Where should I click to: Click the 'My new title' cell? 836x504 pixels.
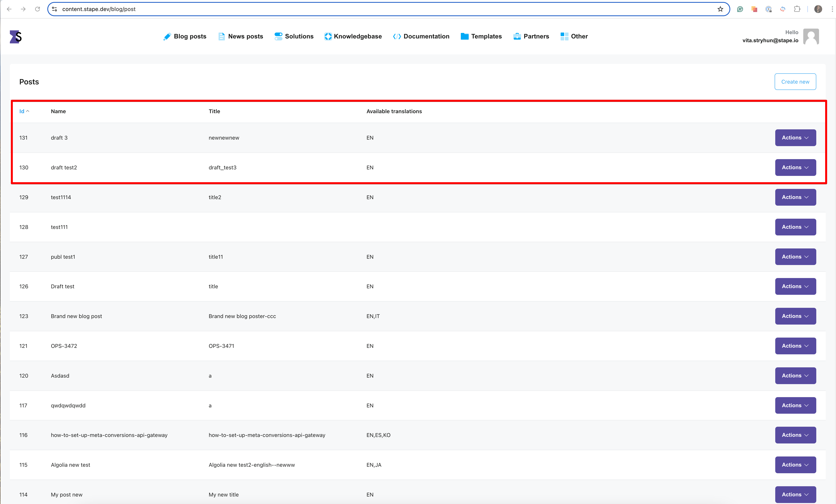(223, 495)
